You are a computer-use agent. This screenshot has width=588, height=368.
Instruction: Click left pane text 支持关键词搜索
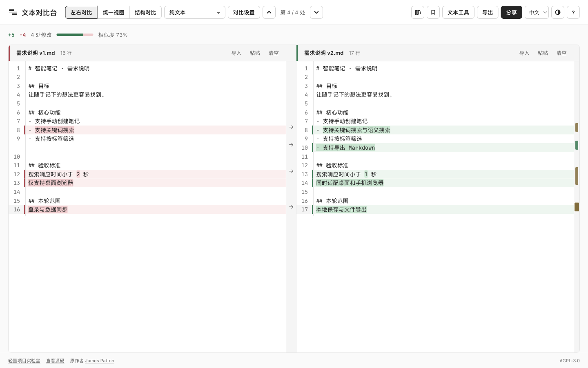[x=54, y=130]
